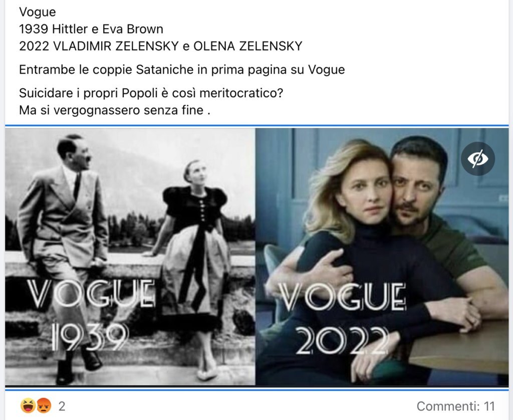Click the sentence starting Entrambe le coppie
The height and width of the screenshot is (420, 513).
tap(182, 70)
